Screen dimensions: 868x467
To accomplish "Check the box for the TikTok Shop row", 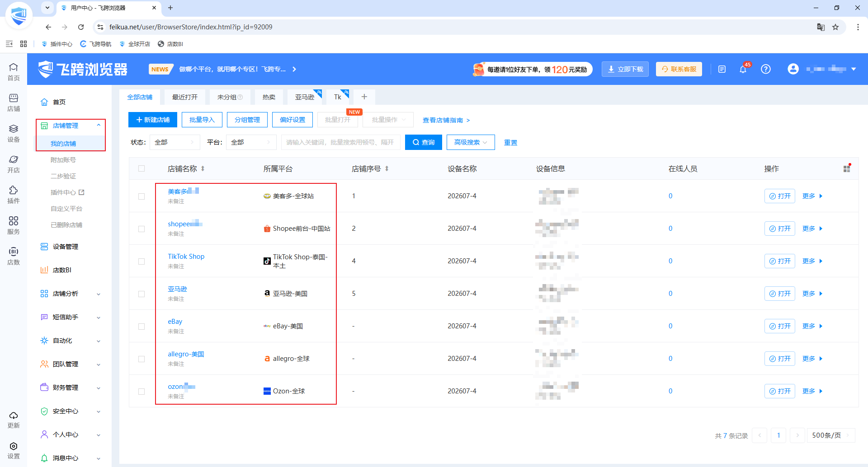I will coord(142,262).
